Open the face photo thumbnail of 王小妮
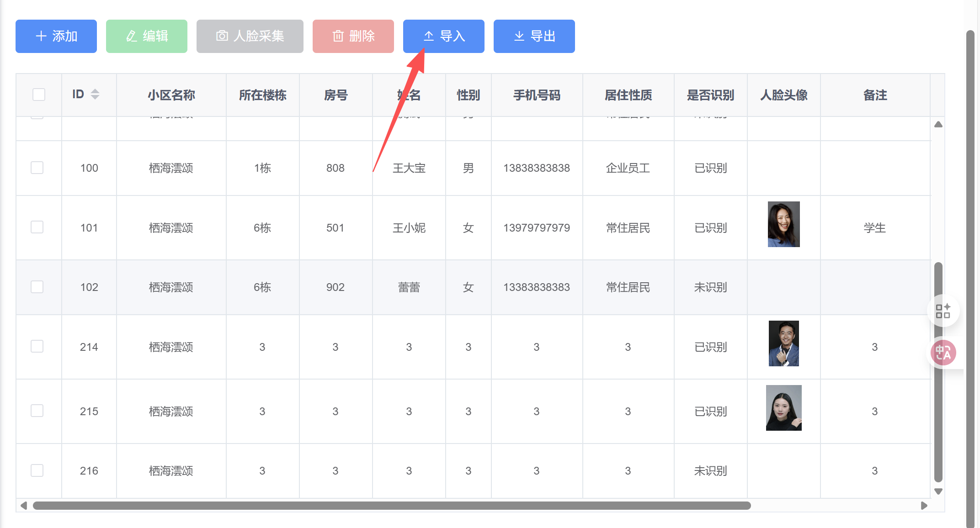Image resolution: width=980 pixels, height=528 pixels. coord(783,224)
